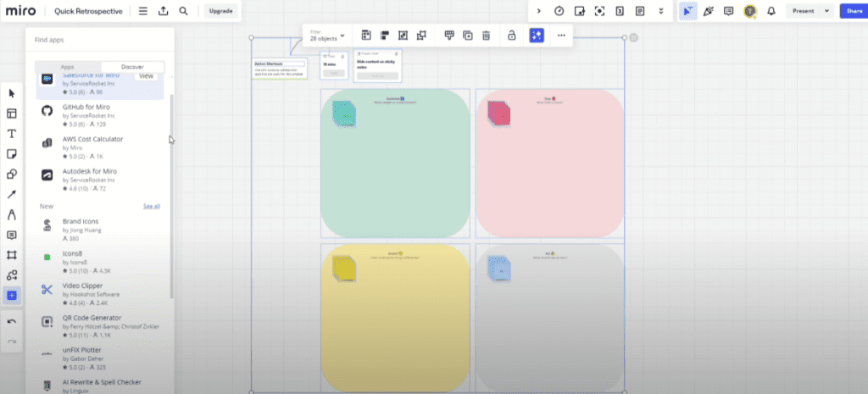Image resolution: width=868 pixels, height=394 pixels.
Task: Open the notifications bell
Action: tap(771, 11)
